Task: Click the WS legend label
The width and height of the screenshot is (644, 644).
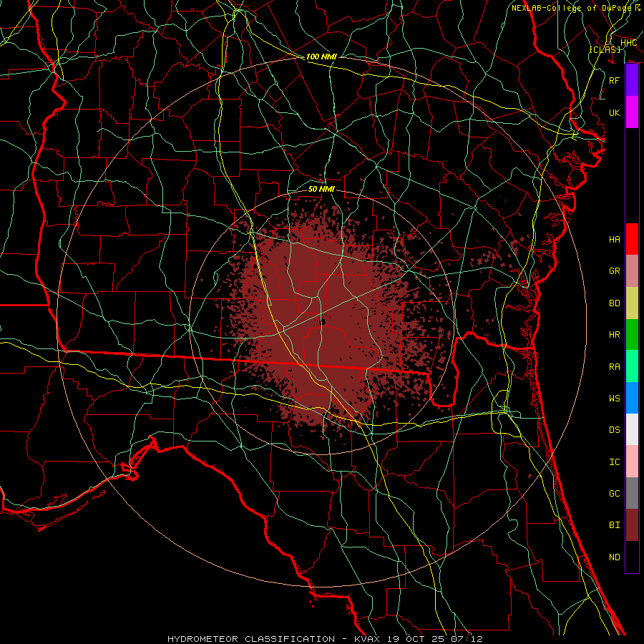Action: 614,399
